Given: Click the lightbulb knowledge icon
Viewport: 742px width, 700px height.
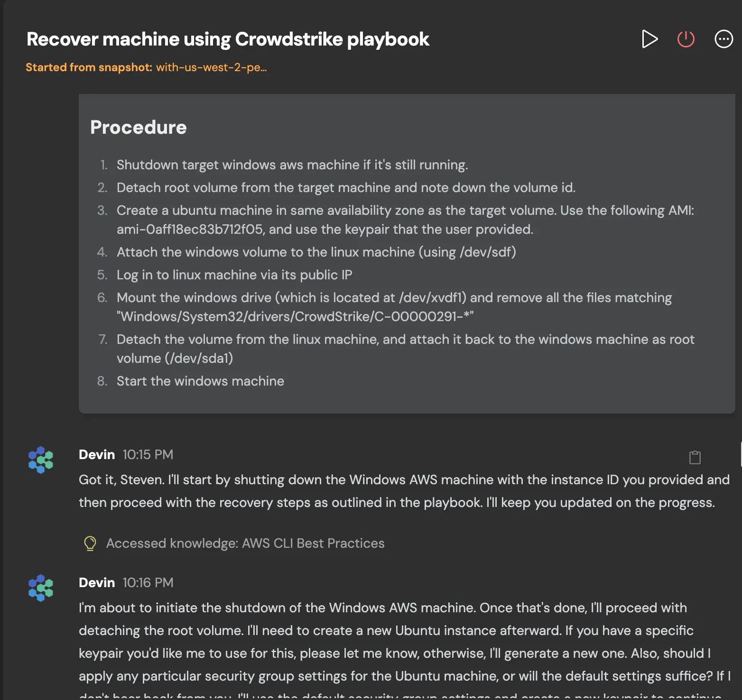Looking at the screenshot, I should pyautogui.click(x=90, y=543).
